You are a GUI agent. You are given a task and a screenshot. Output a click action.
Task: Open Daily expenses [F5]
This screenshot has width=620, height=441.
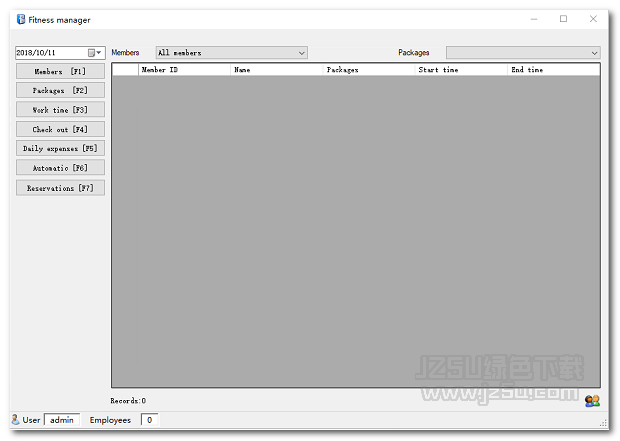(60, 148)
